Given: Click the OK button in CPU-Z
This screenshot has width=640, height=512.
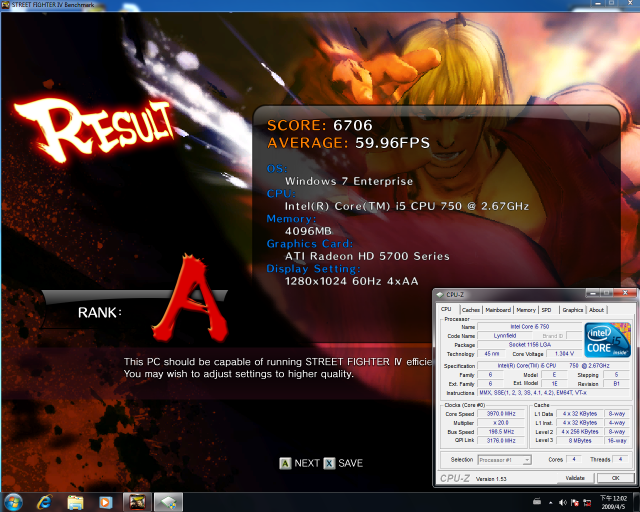Looking at the screenshot, I should pyautogui.click(x=616, y=478).
